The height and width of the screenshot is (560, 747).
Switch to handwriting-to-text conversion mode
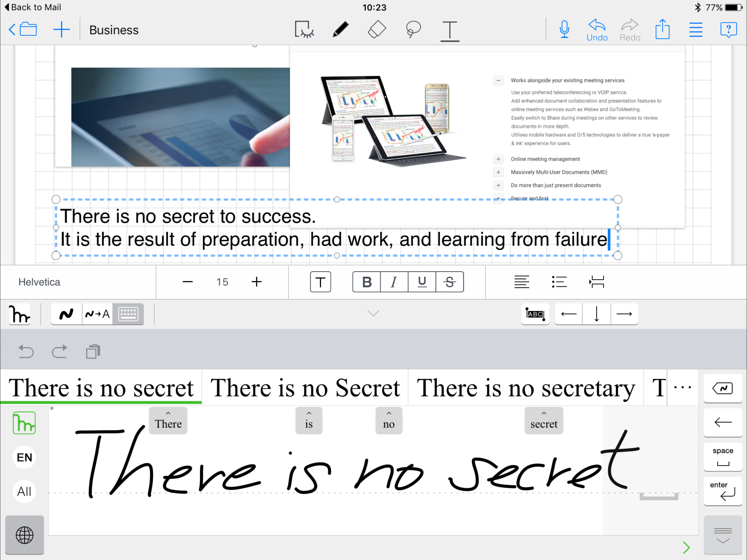tap(97, 314)
